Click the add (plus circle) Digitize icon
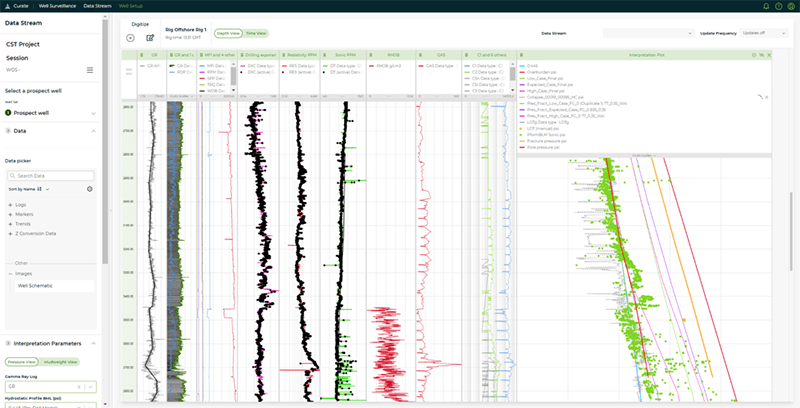The height and width of the screenshot is (408, 800). pos(130,37)
